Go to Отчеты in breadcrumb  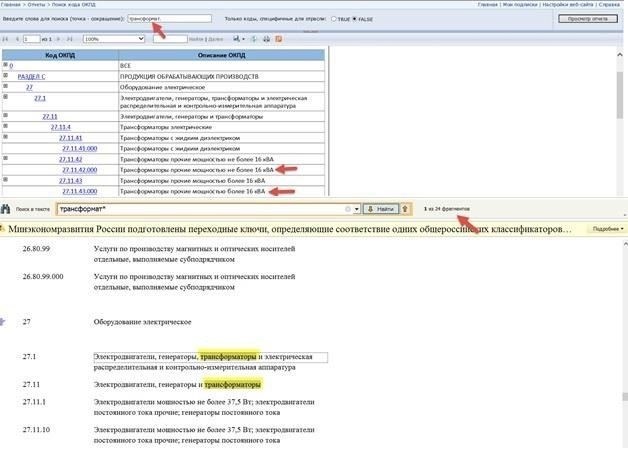pos(36,4)
